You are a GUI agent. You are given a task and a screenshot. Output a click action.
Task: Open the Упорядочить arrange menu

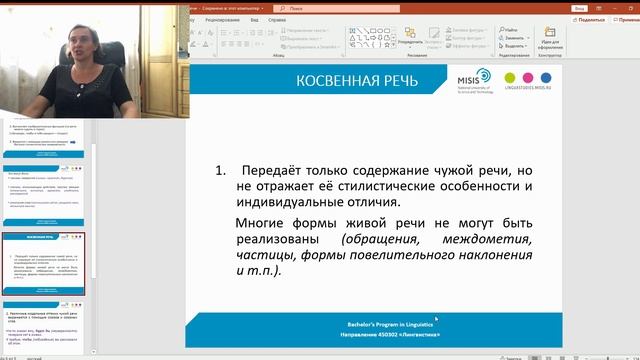[410, 37]
